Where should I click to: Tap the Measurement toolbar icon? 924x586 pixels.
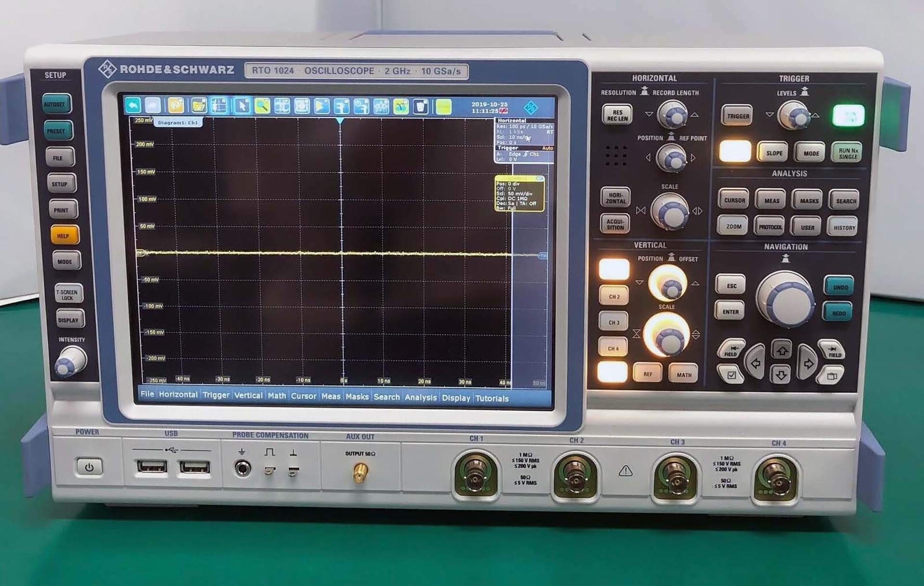point(341,106)
